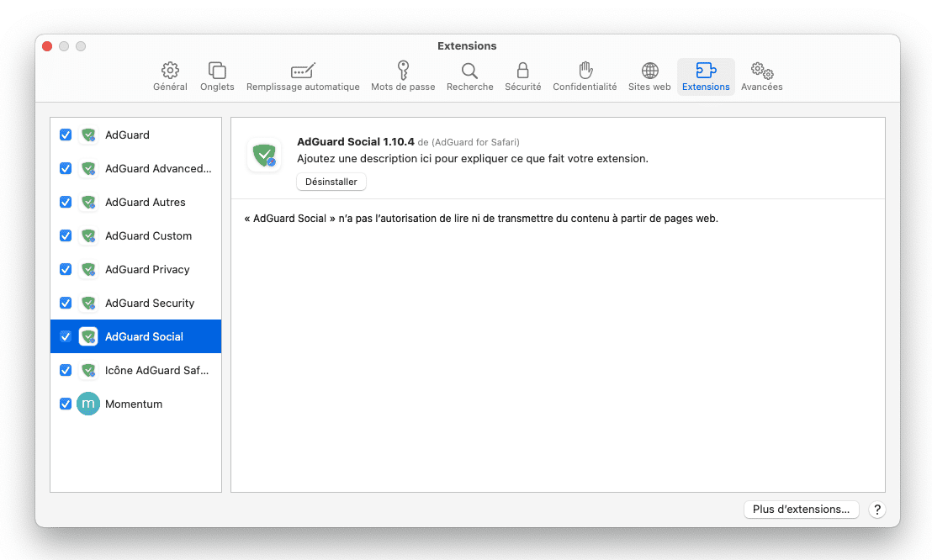The width and height of the screenshot is (932, 560).
Task: Click the large AdGuard Social detail icon
Action: click(264, 156)
